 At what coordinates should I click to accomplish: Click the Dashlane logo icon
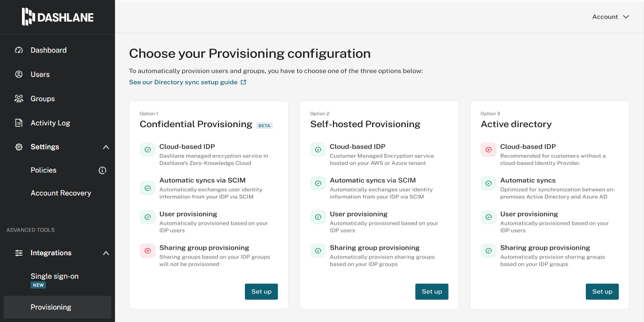click(28, 17)
